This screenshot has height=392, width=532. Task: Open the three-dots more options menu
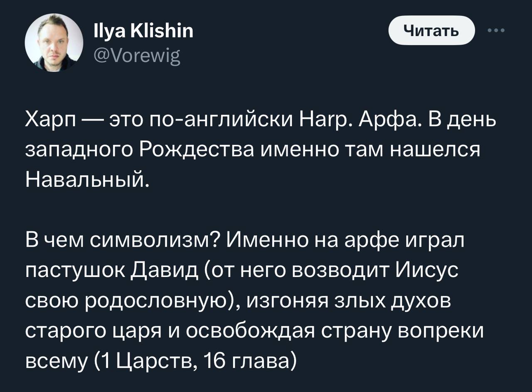(497, 30)
